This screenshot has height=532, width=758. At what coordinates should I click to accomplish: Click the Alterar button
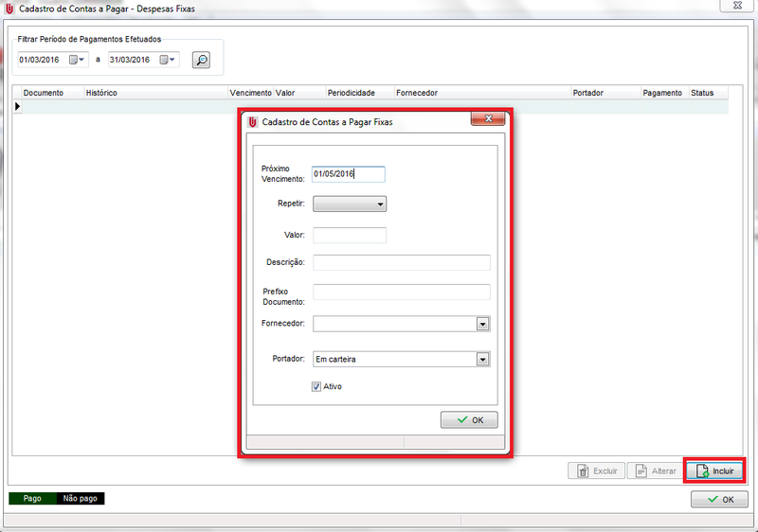[656, 470]
